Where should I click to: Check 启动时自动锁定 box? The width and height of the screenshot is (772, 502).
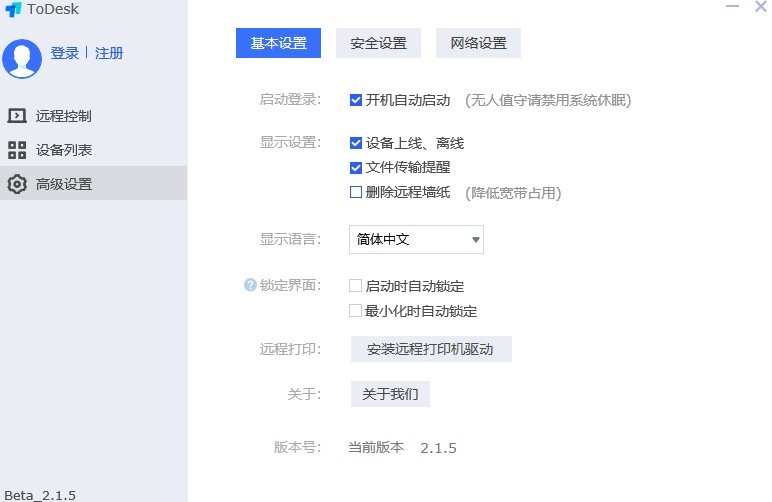[x=356, y=286]
